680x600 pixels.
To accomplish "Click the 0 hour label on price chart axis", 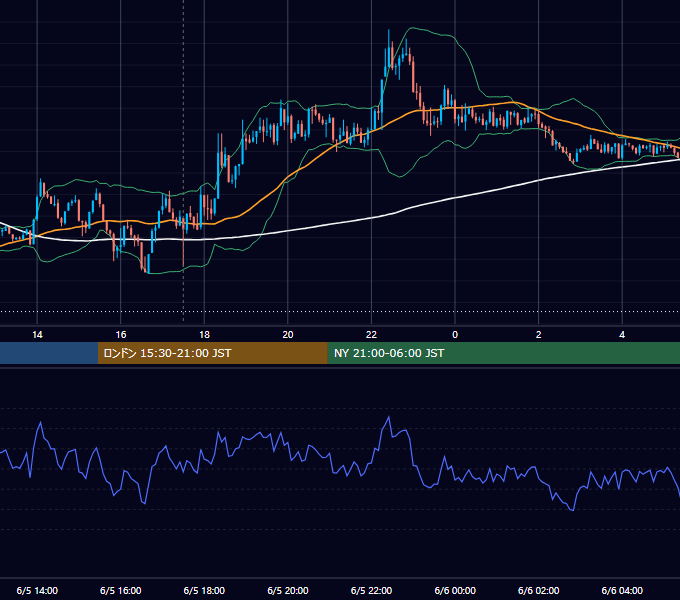I will 455,335.
